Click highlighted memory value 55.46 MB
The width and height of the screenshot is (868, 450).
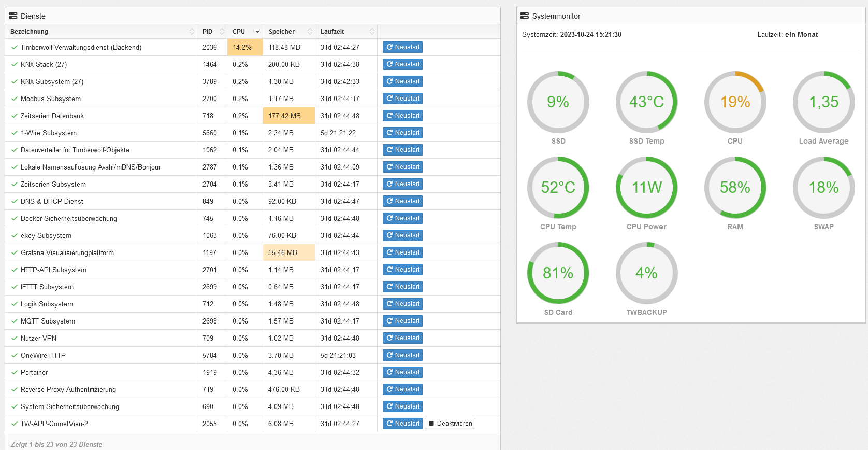289,252
